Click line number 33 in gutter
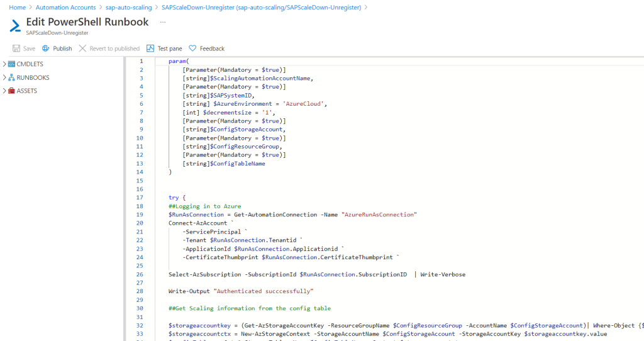This screenshot has width=644, height=341. tap(140, 334)
